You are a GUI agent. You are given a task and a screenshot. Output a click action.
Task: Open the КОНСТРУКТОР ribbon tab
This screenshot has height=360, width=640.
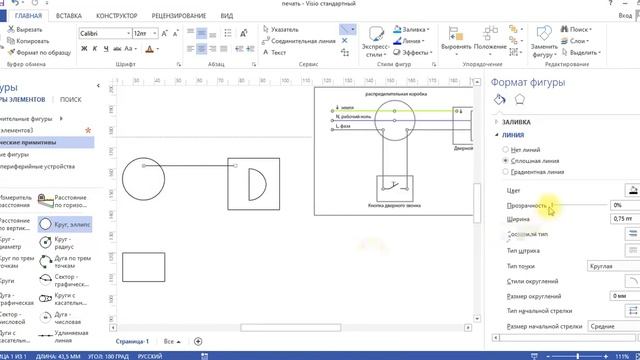click(x=116, y=16)
